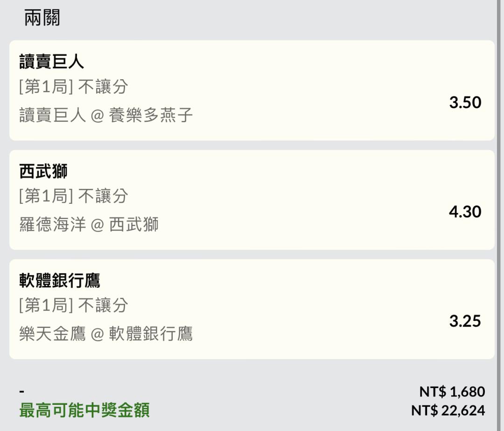Open the 讀賣巨人 bet card
Image resolution: width=504 pixels, height=431 pixels.
(x=252, y=90)
